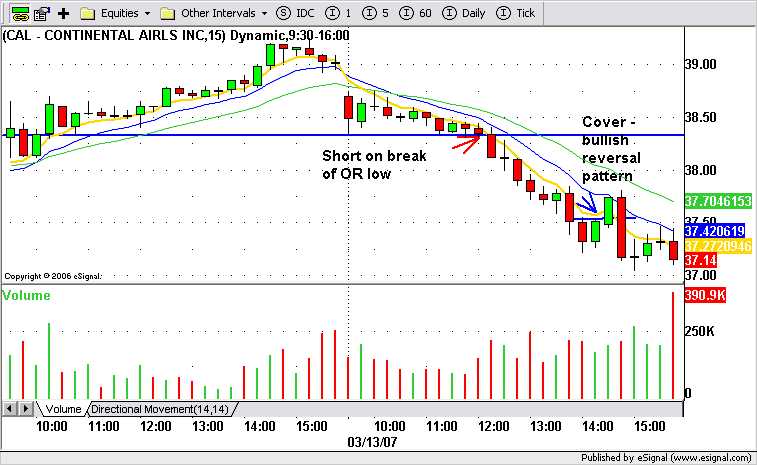
Task: Switch chart to Tick interval
Action: [516, 13]
